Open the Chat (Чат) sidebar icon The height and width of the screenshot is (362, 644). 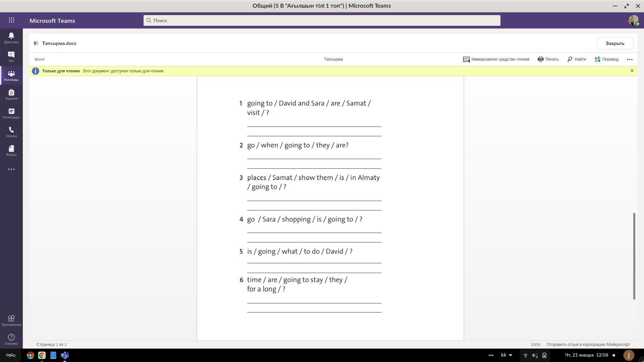coord(11,56)
